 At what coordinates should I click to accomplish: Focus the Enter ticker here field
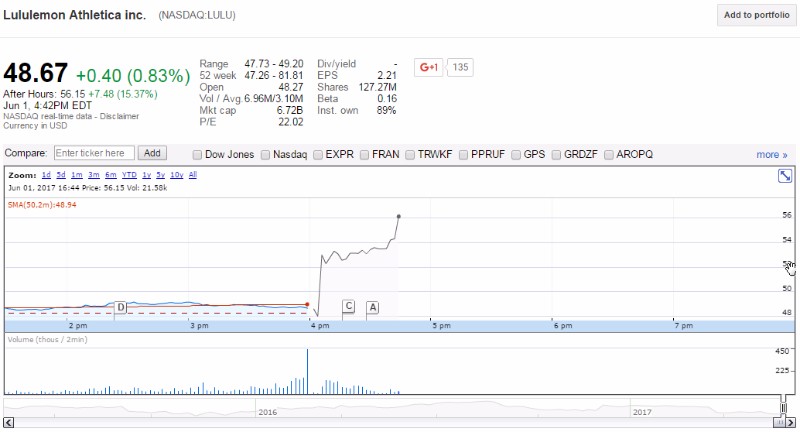94,153
